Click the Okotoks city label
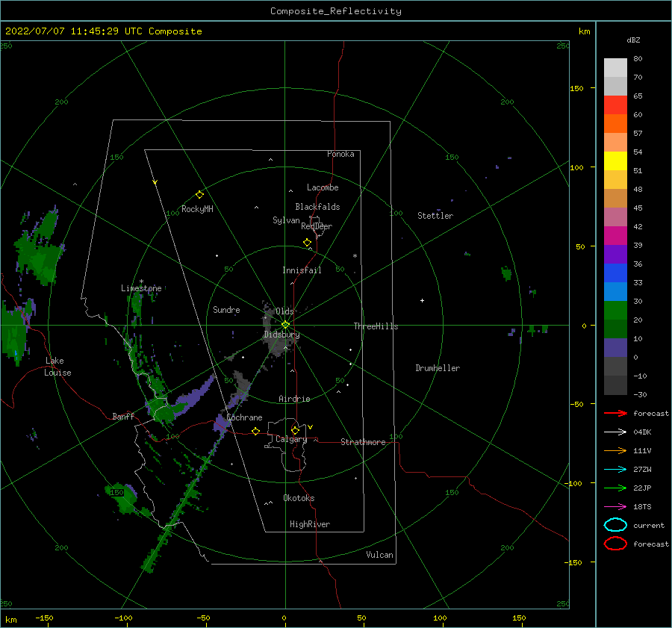Image resolution: width=672 pixels, height=628 pixels. (x=299, y=498)
